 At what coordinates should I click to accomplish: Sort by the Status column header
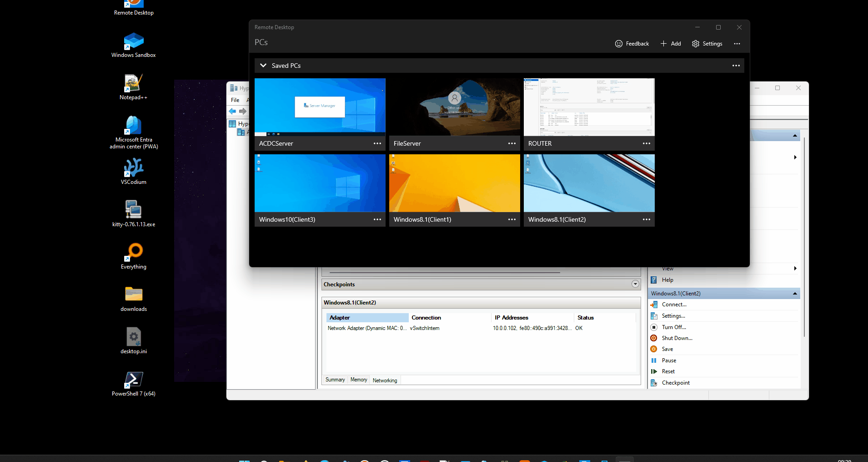pos(605,318)
